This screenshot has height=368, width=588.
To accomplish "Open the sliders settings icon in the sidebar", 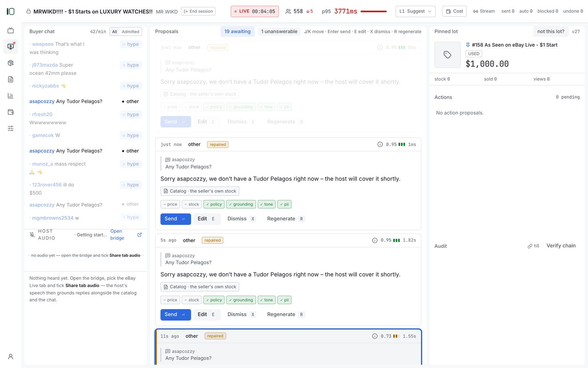I will click(11, 128).
